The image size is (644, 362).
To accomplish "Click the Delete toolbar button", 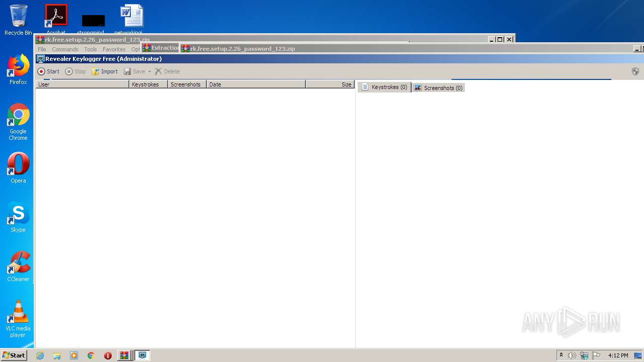I will click(167, 71).
